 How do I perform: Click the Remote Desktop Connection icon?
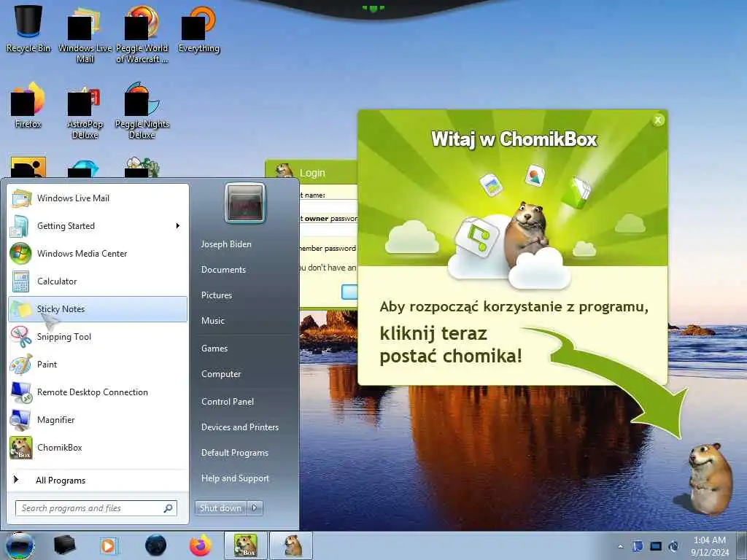[21, 392]
